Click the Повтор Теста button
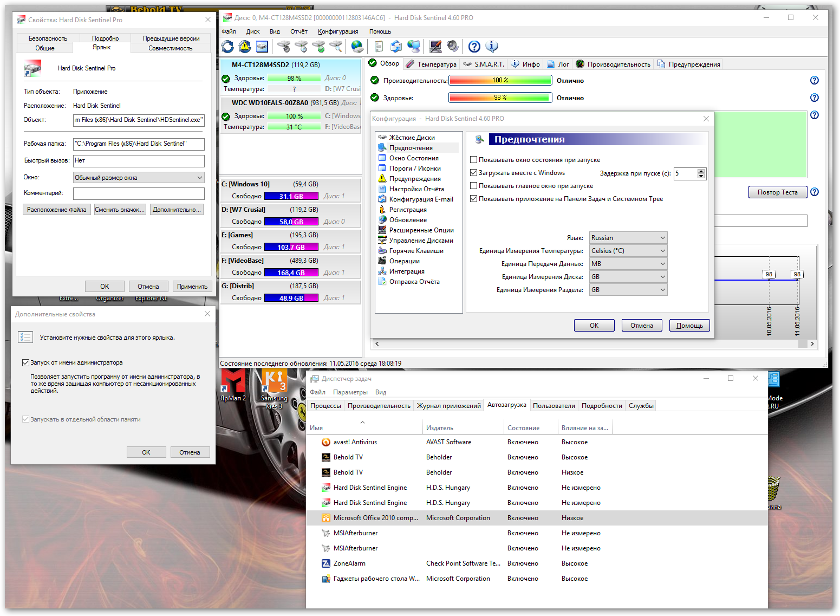This screenshot has height=616, width=840. (778, 192)
